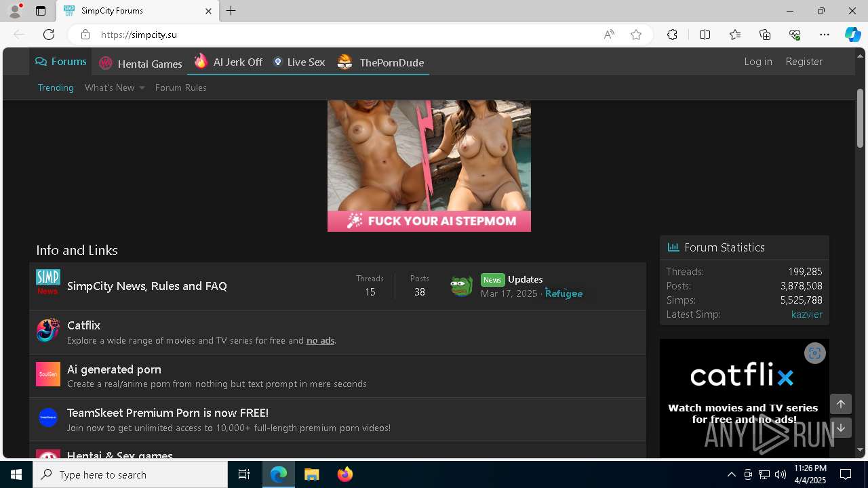Open the Catflix link
This screenshot has height=488, width=868.
click(84, 325)
